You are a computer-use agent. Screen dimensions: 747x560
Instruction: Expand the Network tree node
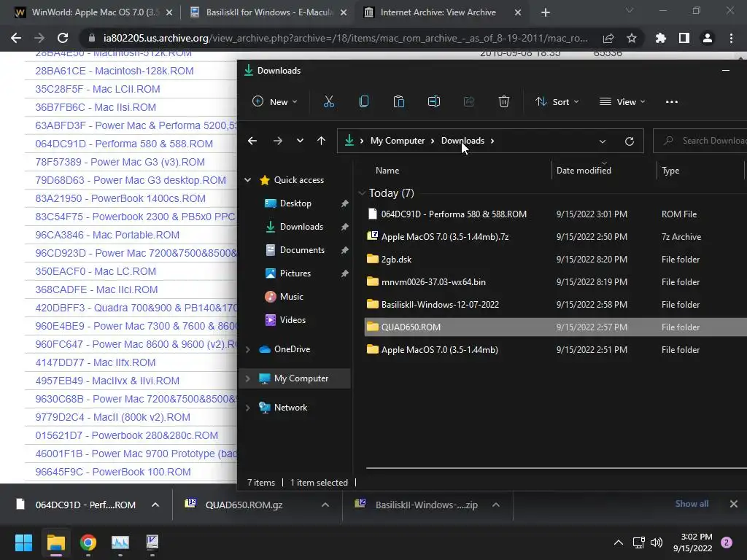248,408
